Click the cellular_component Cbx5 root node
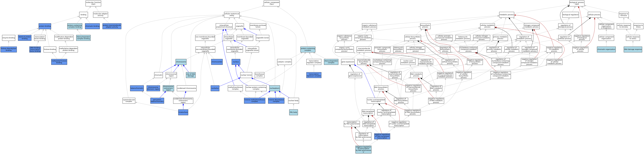The image size is (644, 154). (x=272, y=3)
